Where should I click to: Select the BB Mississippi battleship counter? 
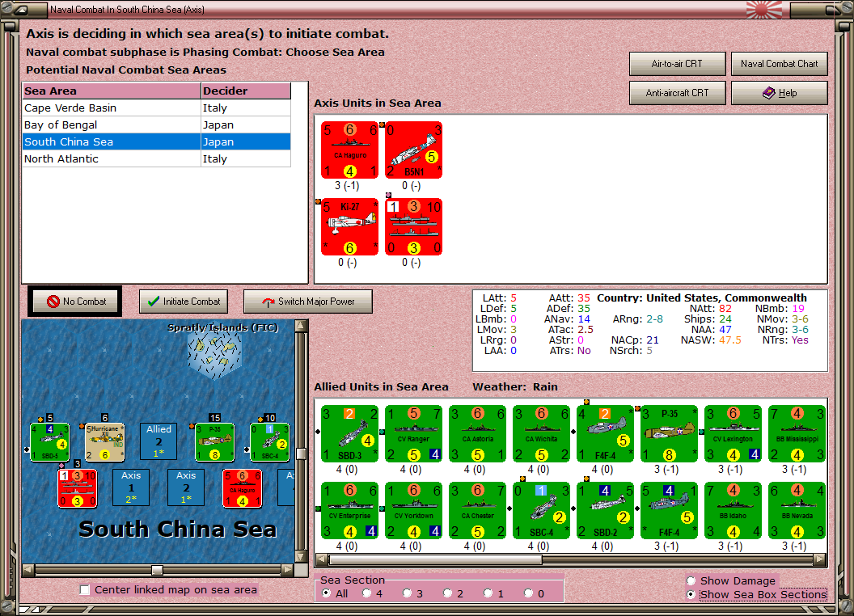(797, 434)
